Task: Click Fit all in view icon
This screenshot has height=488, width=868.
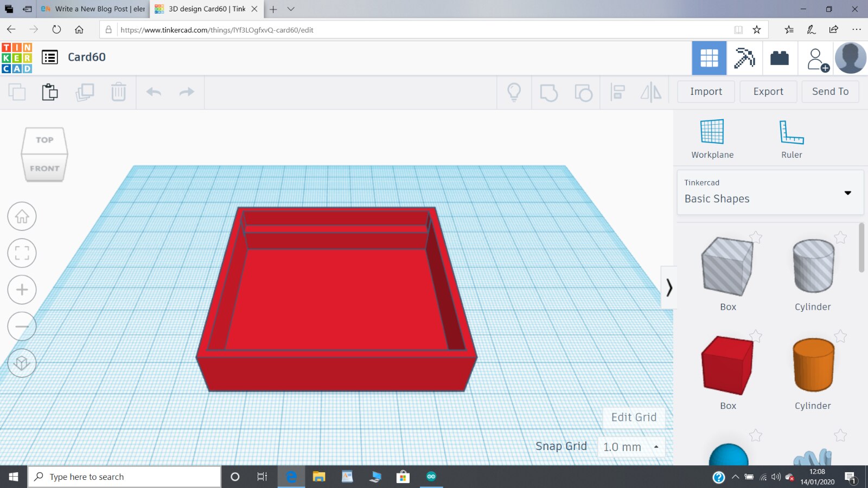Action: (22, 253)
